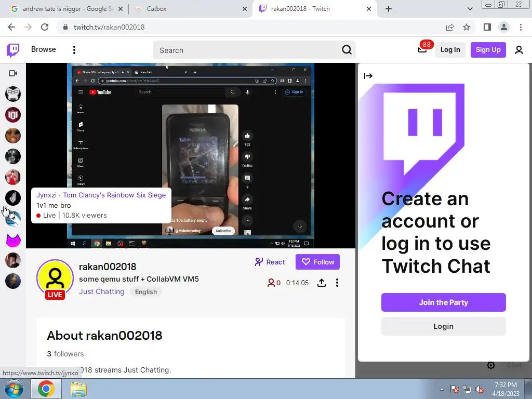Open the dark red shield avatar channel
The image size is (532, 399).
[x=13, y=115]
